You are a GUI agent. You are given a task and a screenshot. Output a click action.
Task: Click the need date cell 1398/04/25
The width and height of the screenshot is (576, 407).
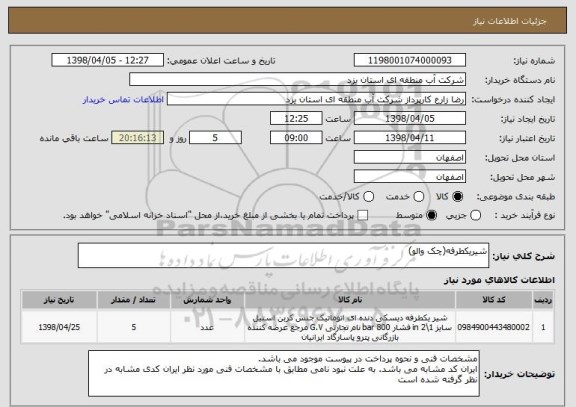[x=59, y=327]
